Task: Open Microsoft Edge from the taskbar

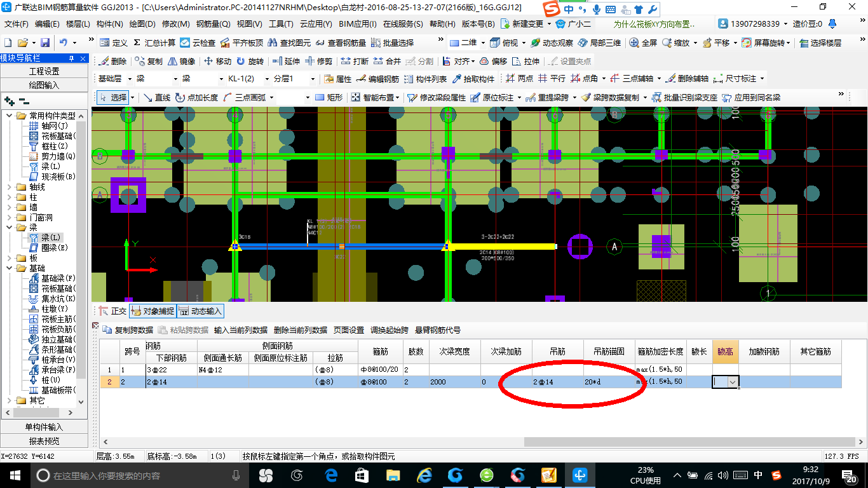Action: click(x=331, y=475)
